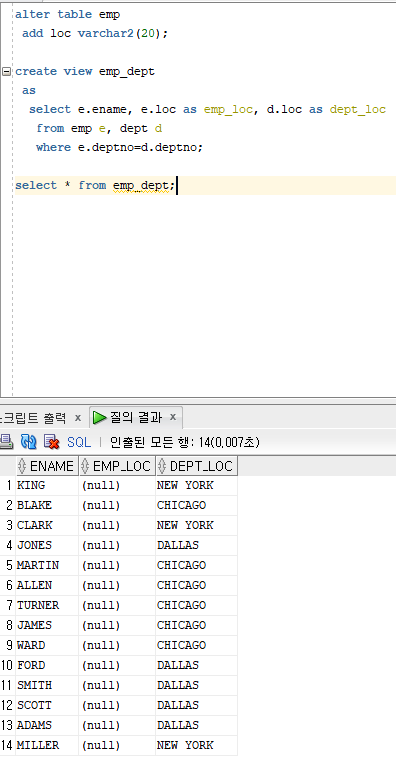Image resolution: width=396 pixels, height=766 pixels.
Task: Select the SMITH cell
Action: point(47,685)
